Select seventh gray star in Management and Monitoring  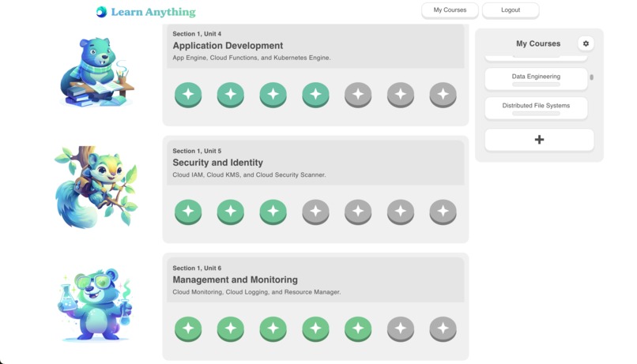click(x=443, y=329)
